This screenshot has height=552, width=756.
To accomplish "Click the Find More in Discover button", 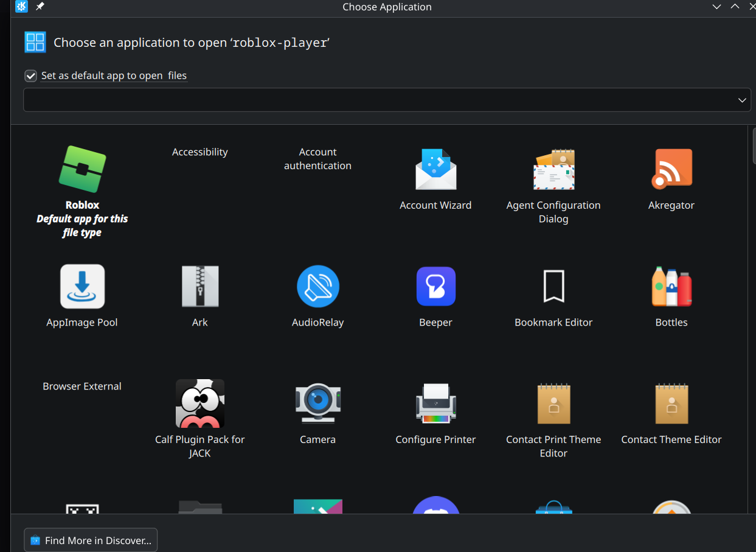I will point(91,540).
